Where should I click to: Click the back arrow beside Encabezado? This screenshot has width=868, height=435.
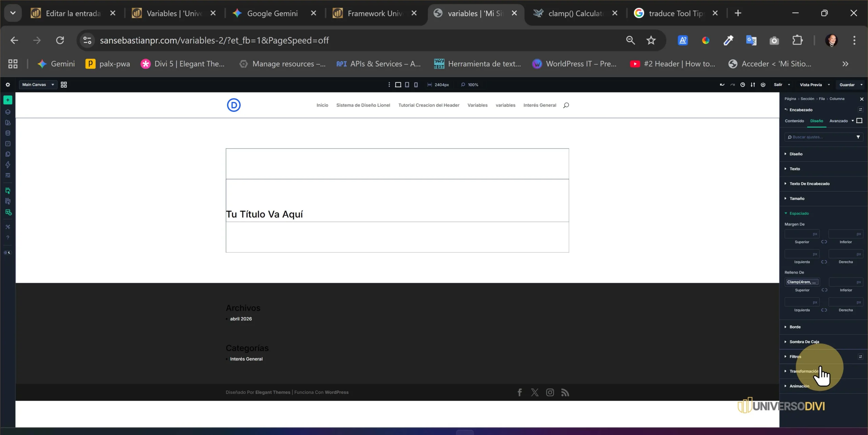(786, 110)
